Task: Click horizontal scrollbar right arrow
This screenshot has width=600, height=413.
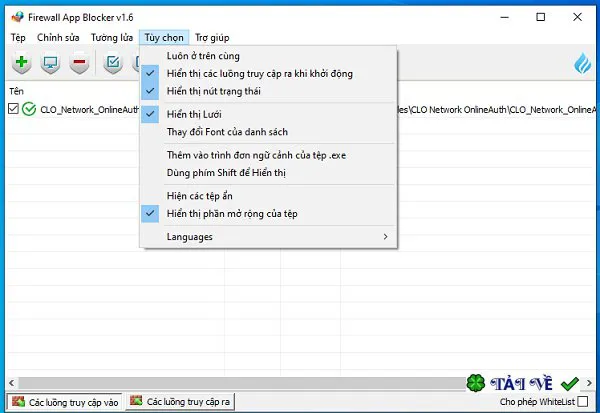Action: coord(589,383)
